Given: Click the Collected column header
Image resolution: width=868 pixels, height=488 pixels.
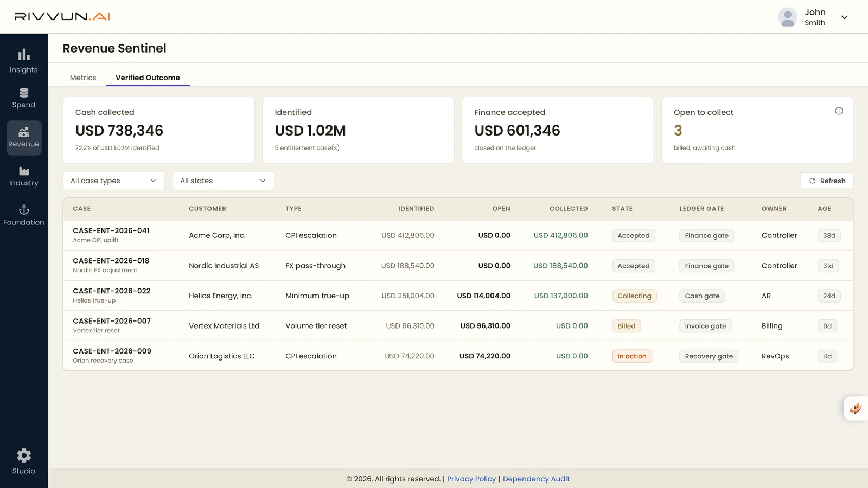Looking at the screenshot, I should click(x=569, y=209).
